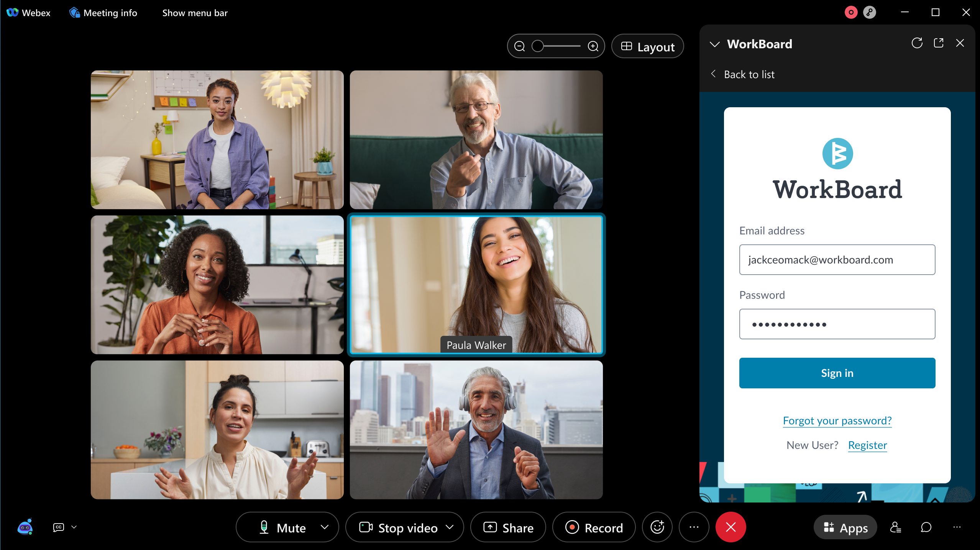Click the Share button
This screenshot has width=980, height=550.
click(508, 527)
